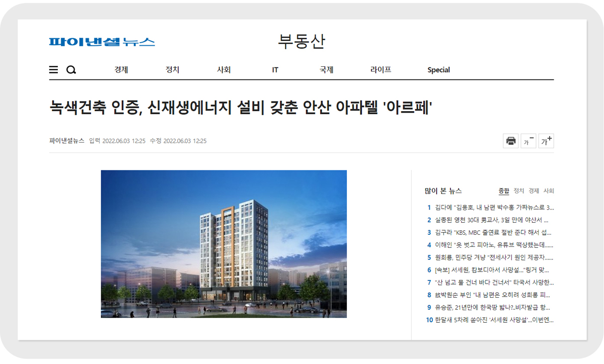Open popular news item 4 이해인
Screen dimensions: 604x364
[490, 245]
